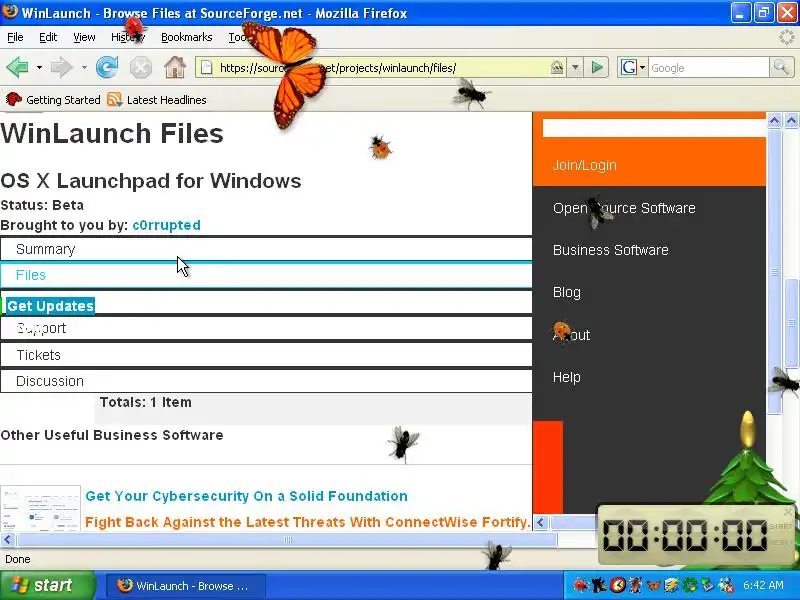This screenshot has height=600, width=800.
Task: Click the page icon in the address bar
Action: (206, 67)
